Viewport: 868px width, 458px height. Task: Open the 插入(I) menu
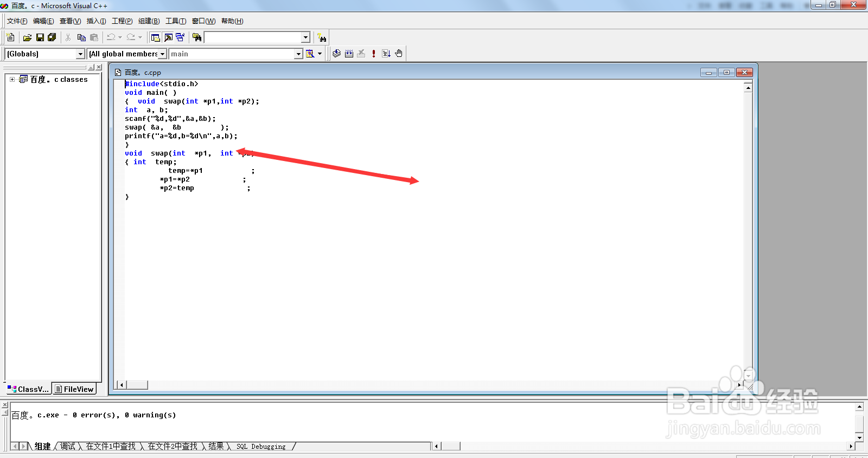pos(96,21)
